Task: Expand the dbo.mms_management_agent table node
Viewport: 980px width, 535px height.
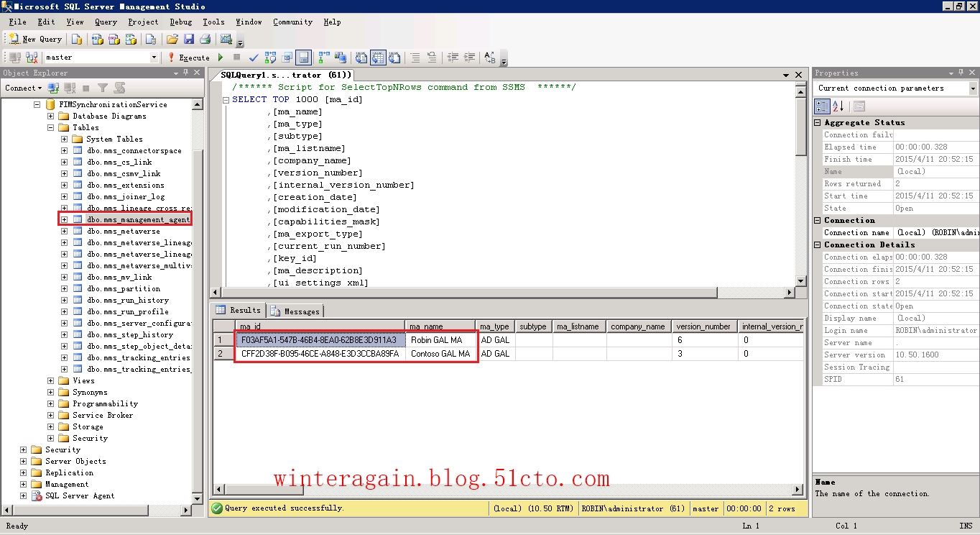Action: tap(65, 219)
